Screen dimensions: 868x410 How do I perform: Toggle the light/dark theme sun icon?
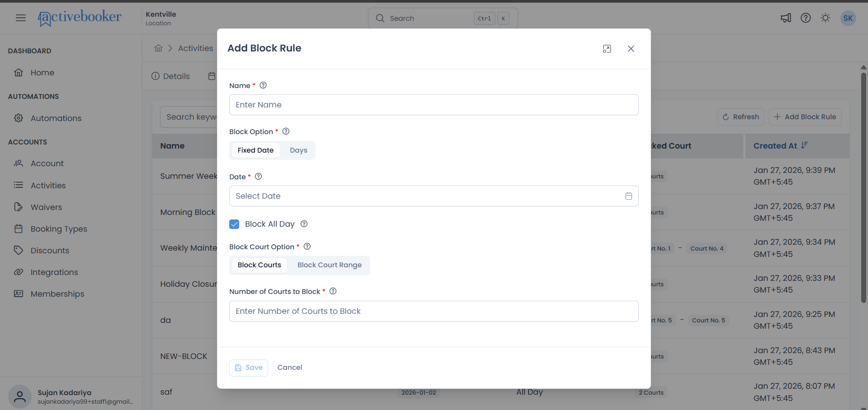pyautogui.click(x=826, y=18)
